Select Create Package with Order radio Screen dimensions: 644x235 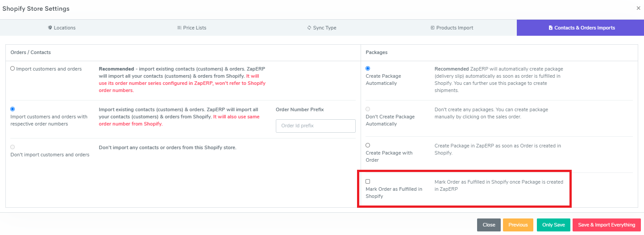tap(368, 145)
